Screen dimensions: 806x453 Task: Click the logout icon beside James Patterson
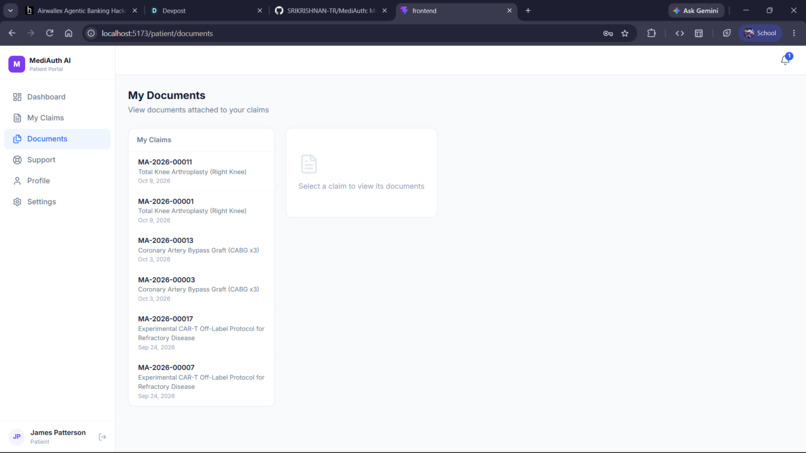tap(102, 437)
